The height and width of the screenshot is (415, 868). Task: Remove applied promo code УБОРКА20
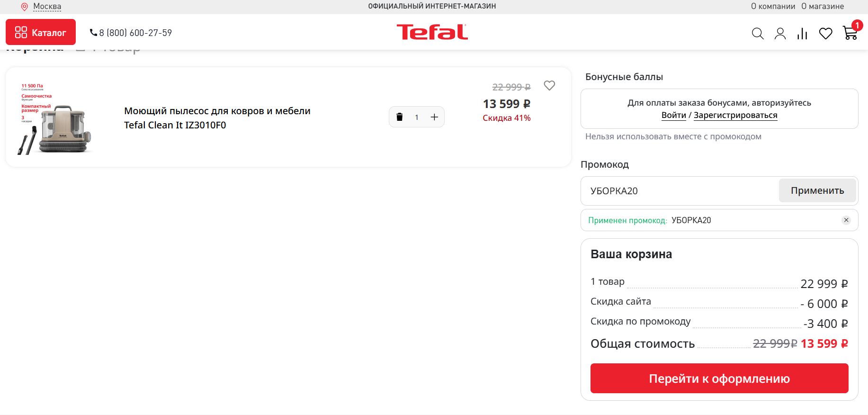click(846, 220)
